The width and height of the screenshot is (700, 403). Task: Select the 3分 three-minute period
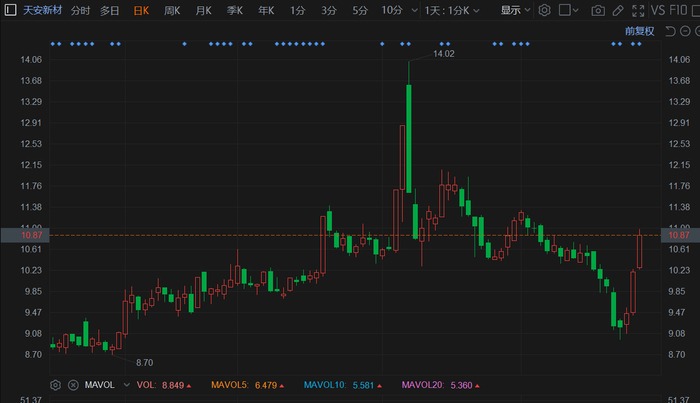pos(329,10)
